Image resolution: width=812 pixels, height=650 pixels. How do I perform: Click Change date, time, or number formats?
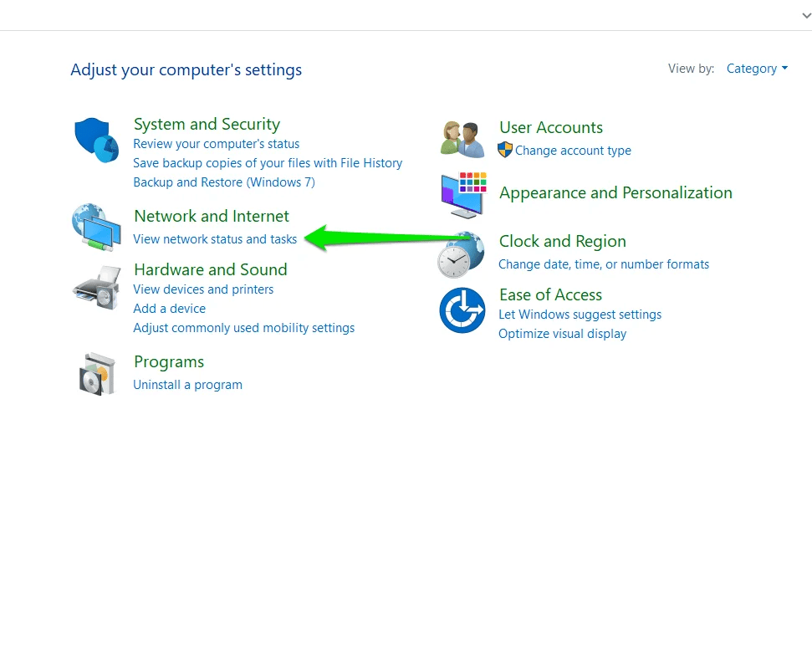point(603,264)
